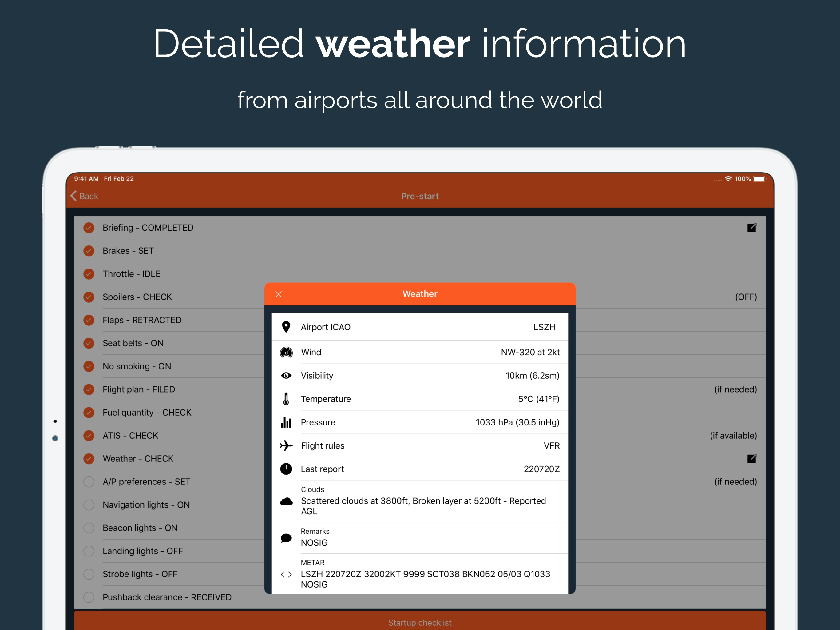The width and height of the screenshot is (840, 630).
Task: Tap the bar chart icon for Pressure
Action: click(286, 422)
